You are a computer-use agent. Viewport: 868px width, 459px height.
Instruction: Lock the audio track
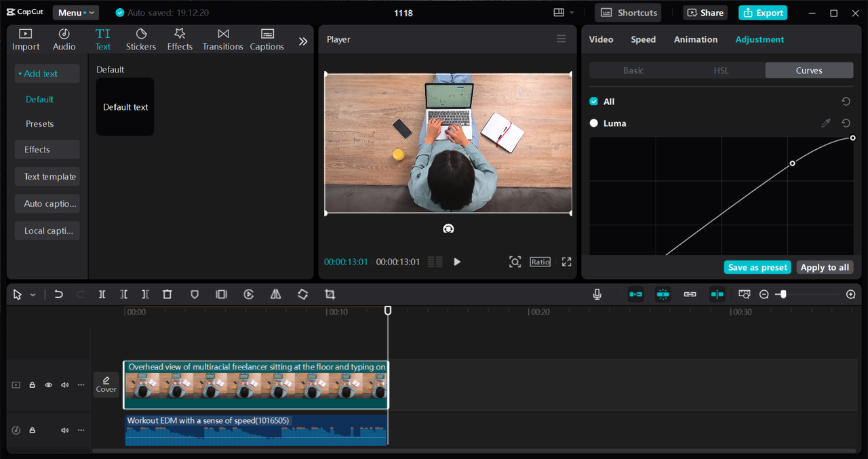(32, 431)
